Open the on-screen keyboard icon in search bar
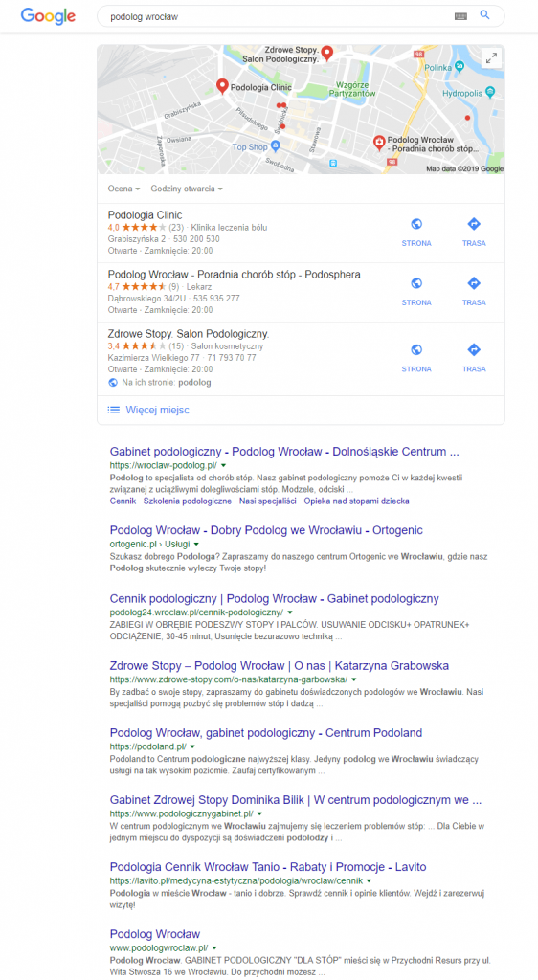Screen dimensions: 538x980 coord(460,16)
